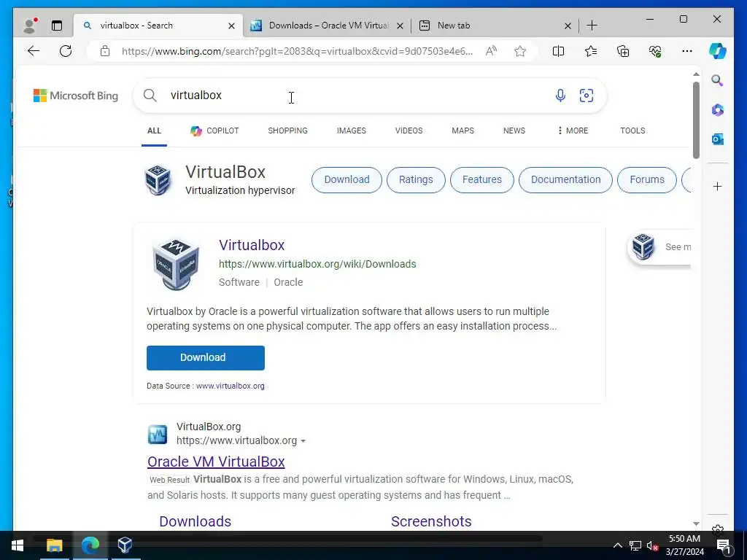Close the New tab tab
The image size is (747, 560).
pyautogui.click(x=568, y=26)
